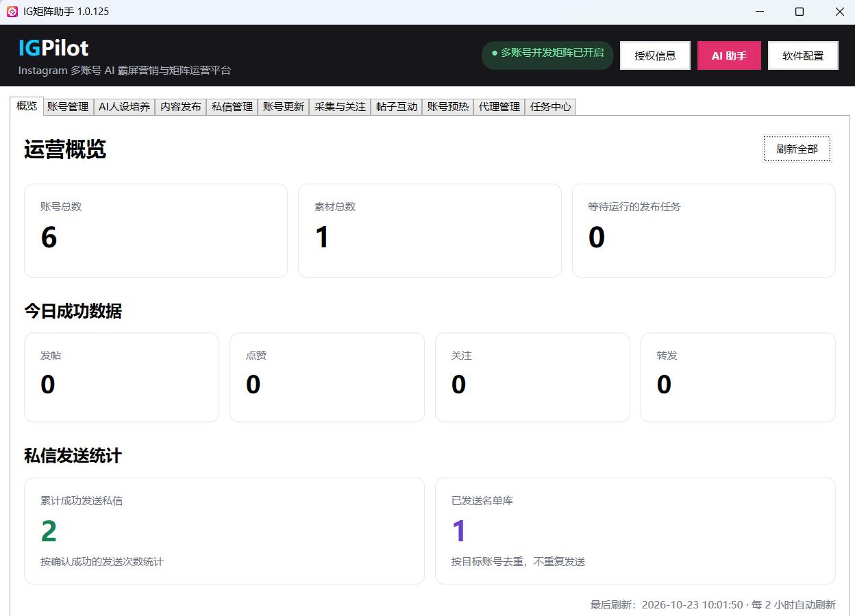Go to the 内容发布 tab

[x=181, y=107]
